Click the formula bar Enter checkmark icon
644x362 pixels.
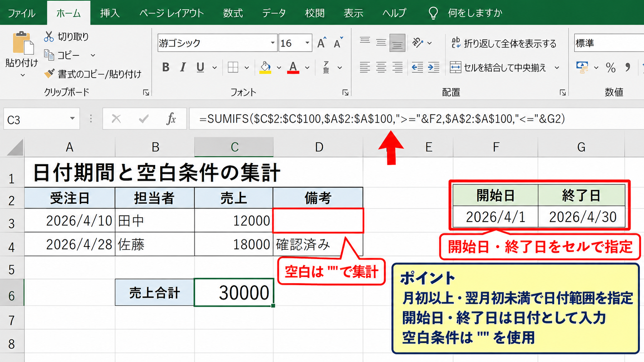point(144,119)
